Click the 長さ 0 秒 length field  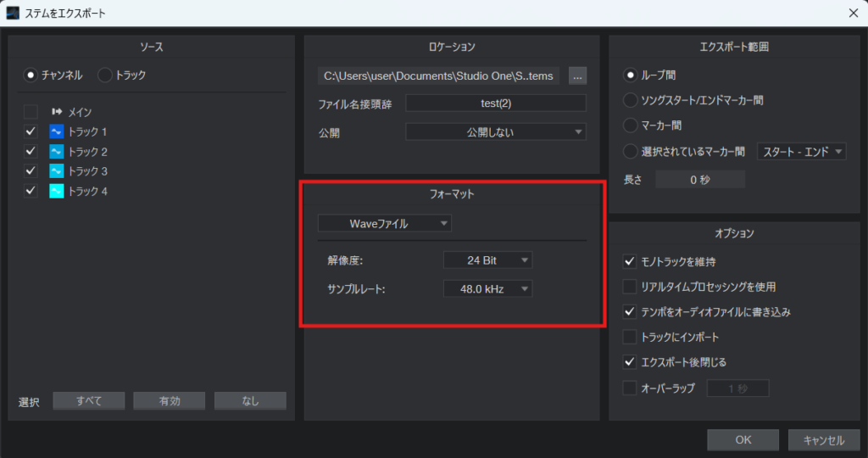(700, 180)
